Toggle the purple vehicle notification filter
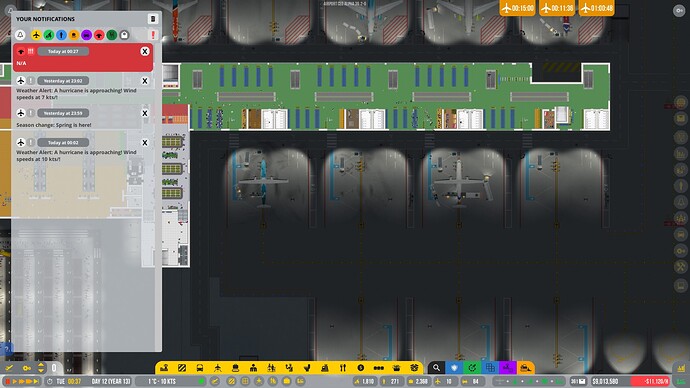The width and height of the screenshot is (690, 388). [x=87, y=35]
